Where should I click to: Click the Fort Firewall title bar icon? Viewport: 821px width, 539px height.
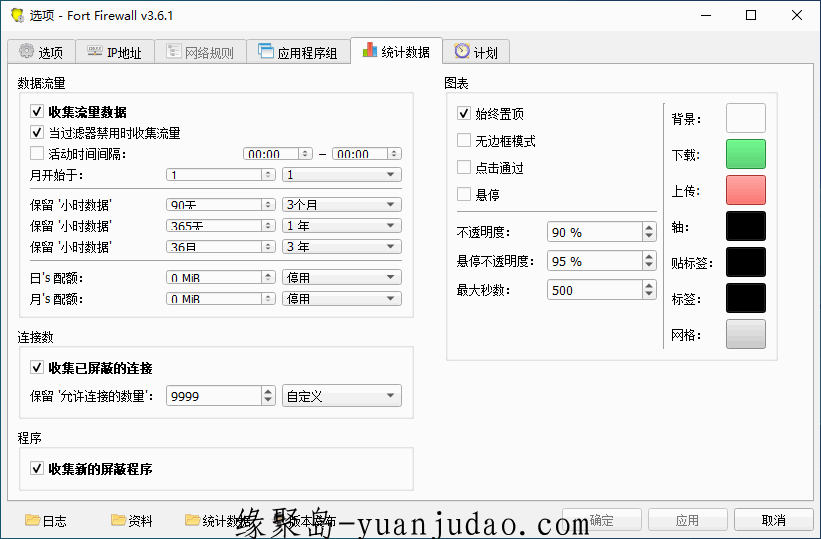[x=18, y=15]
